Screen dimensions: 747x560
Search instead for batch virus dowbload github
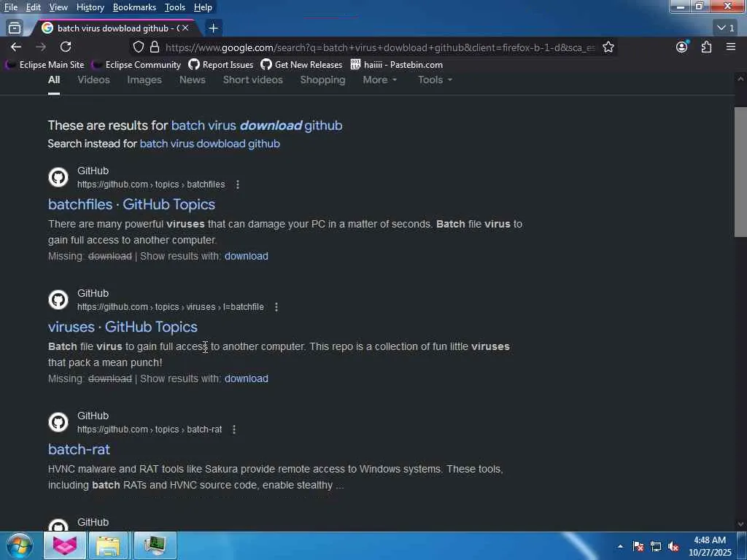click(x=209, y=144)
